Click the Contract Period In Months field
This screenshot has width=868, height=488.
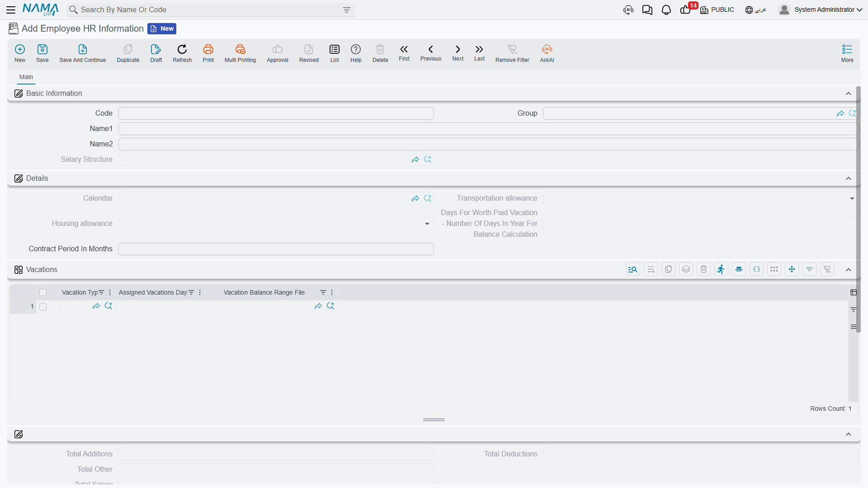(276, 249)
